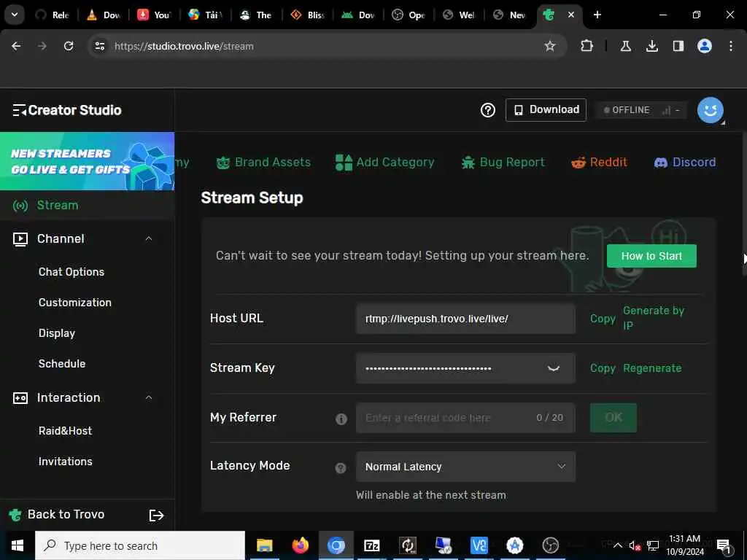Close the current Trovo tab

pyautogui.click(x=570, y=15)
